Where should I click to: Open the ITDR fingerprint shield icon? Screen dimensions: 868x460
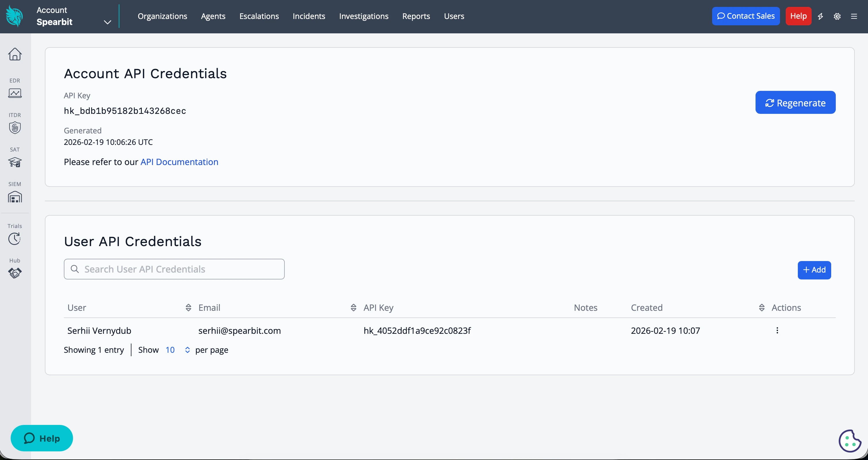[x=15, y=128]
